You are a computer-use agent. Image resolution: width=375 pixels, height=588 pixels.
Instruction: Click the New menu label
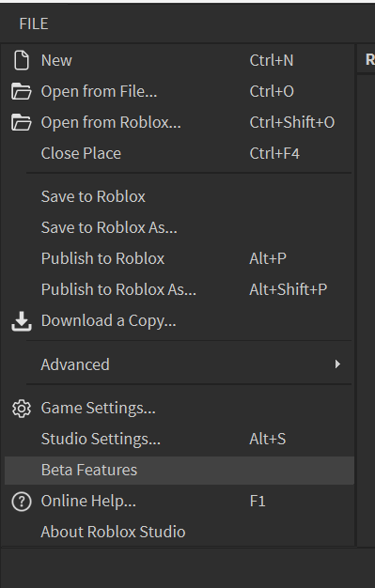56,60
